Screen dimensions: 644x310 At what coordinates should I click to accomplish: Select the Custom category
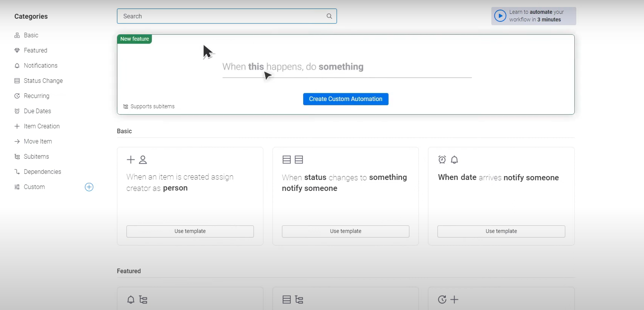click(x=34, y=187)
